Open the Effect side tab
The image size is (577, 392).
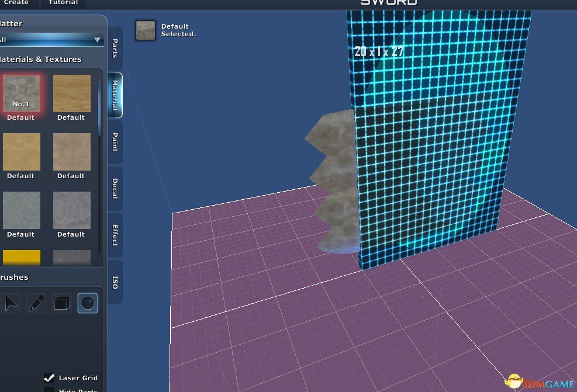pyautogui.click(x=115, y=235)
